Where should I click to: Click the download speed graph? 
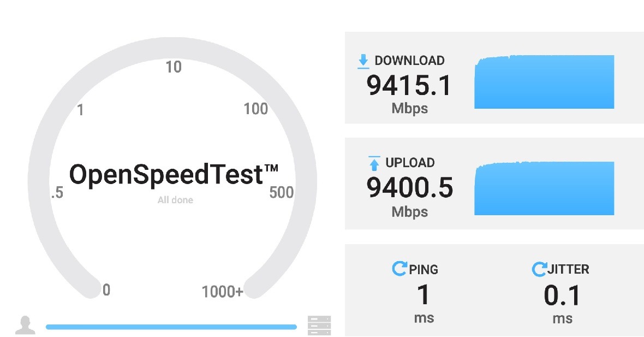tap(546, 82)
